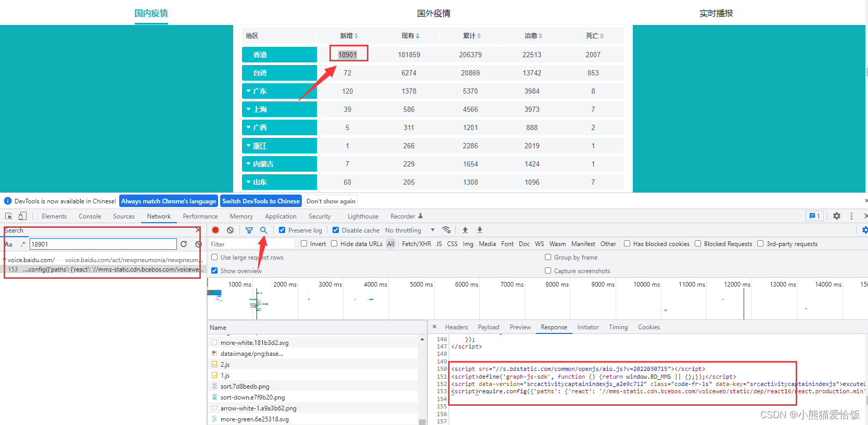Close the request details pane
Image resolution: width=868 pixels, height=425 pixels.
(435, 327)
